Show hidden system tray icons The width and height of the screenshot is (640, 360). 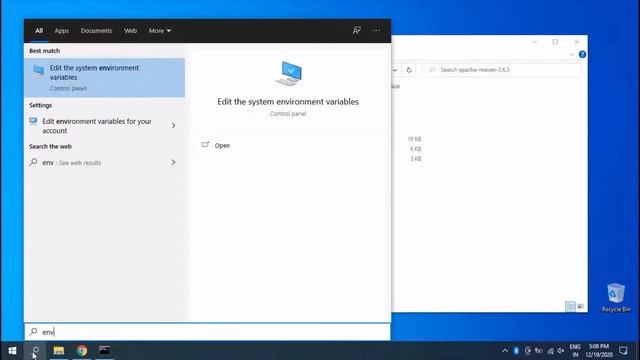505,351
